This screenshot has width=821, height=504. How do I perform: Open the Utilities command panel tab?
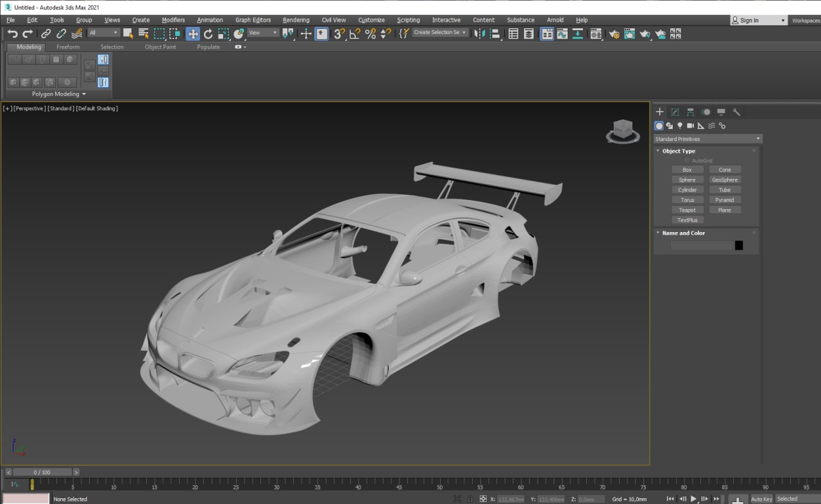[736, 112]
